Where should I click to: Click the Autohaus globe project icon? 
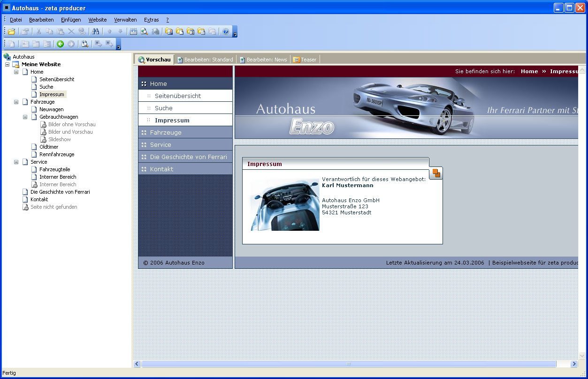click(7, 57)
